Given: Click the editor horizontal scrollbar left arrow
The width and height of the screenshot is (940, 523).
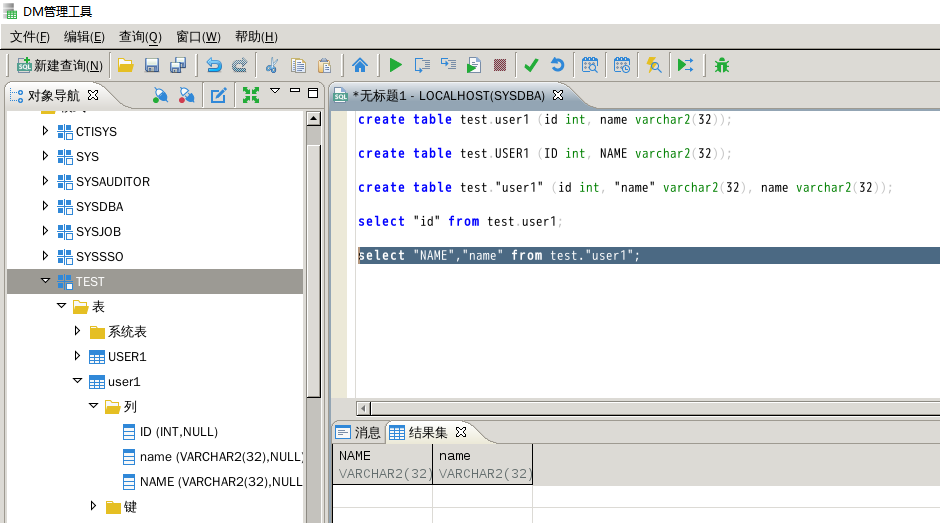Looking at the screenshot, I should click(x=363, y=408).
